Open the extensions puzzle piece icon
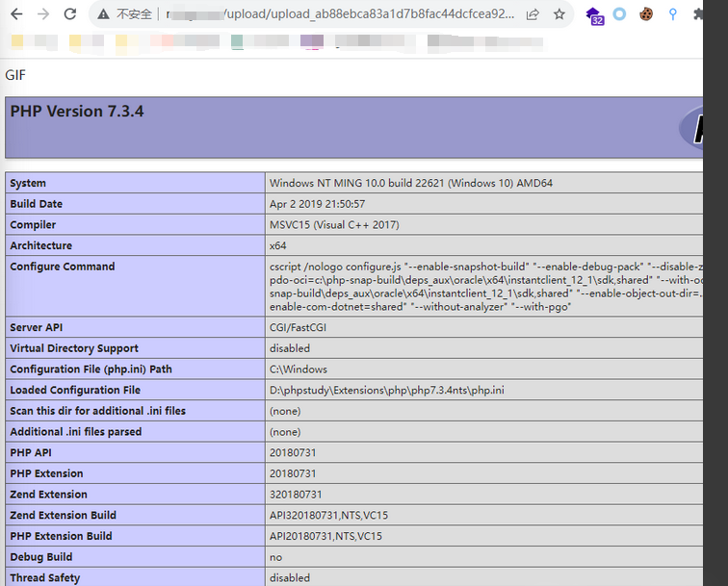The image size is (728, 586). [698, 14]
